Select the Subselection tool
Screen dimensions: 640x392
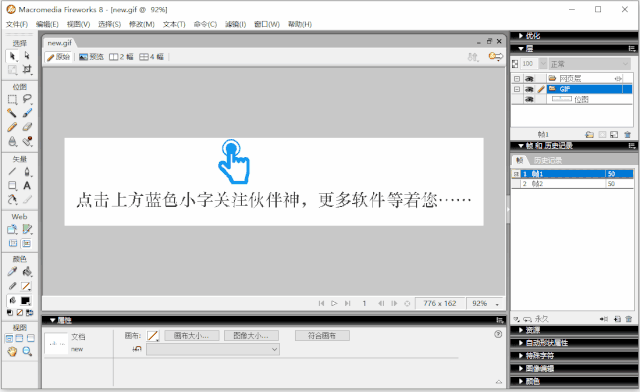click(27, 56)
